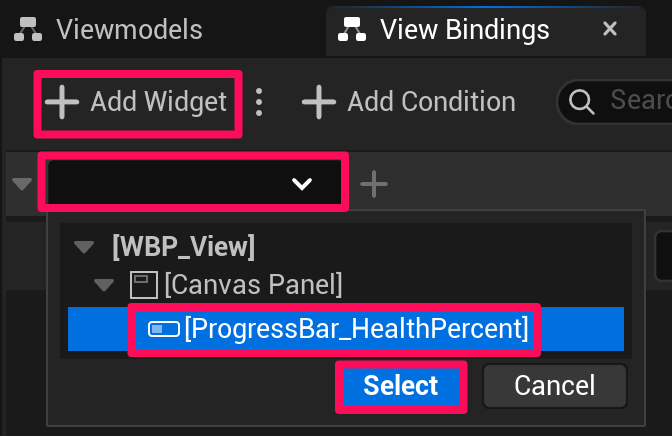Close the View Bindings tab
Image resolution: width=672 pixels, height=436 pixels.
[609, 29]
